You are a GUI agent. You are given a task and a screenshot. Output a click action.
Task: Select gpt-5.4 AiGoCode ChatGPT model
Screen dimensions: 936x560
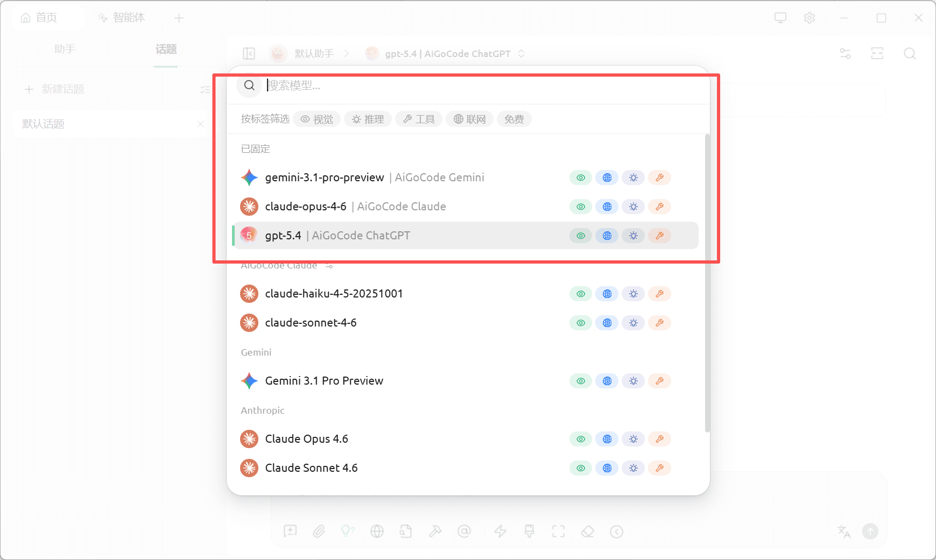click(466, 236)
